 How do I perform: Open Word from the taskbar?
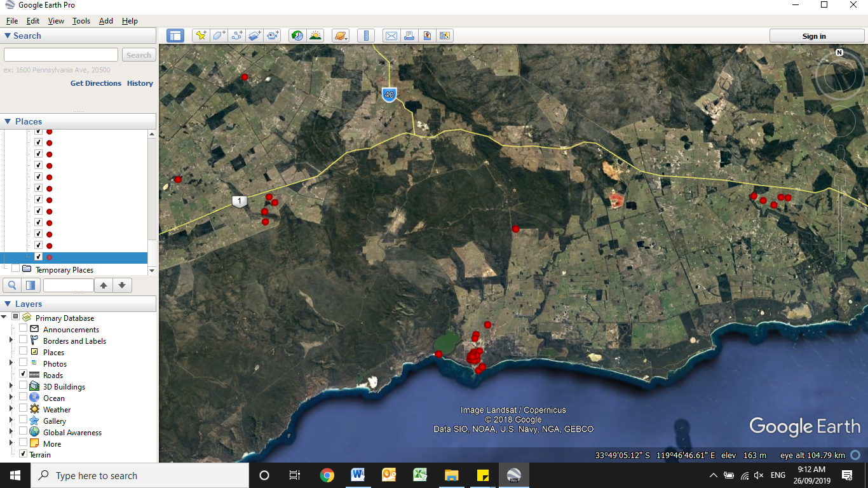click(x=358, y=475)
